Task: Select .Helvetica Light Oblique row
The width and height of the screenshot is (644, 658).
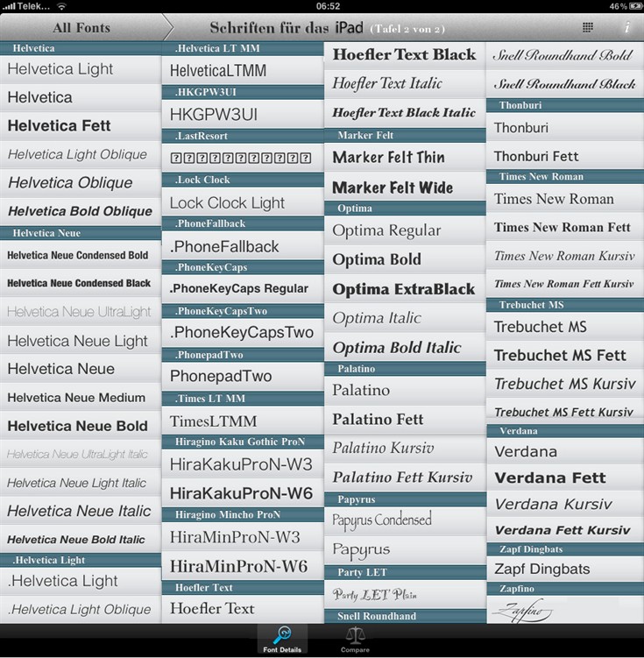Action: tap(81, 609)
